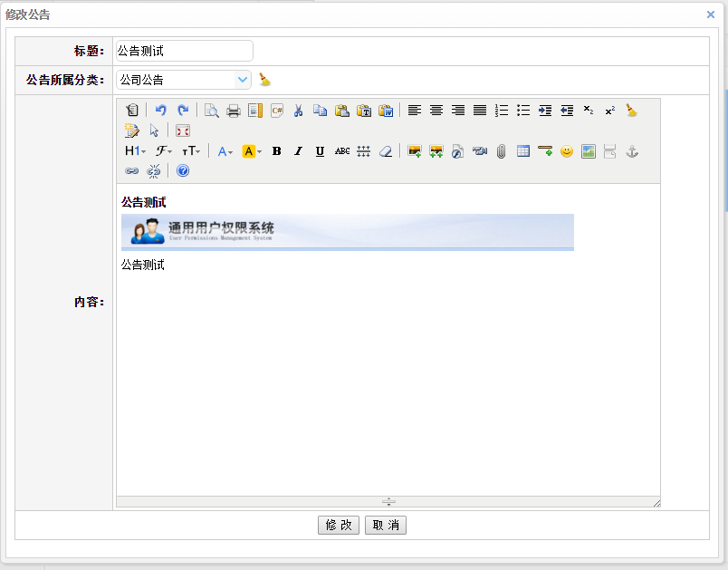This screenshot has height=570, width=728.
Task: Align text right
Action: [x=458, y=110]
